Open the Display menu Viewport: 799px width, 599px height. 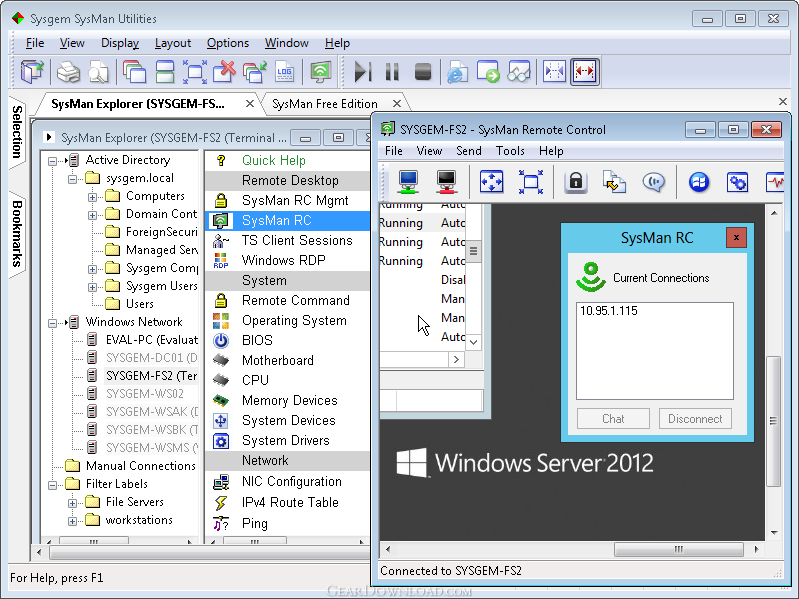(120, 43)
